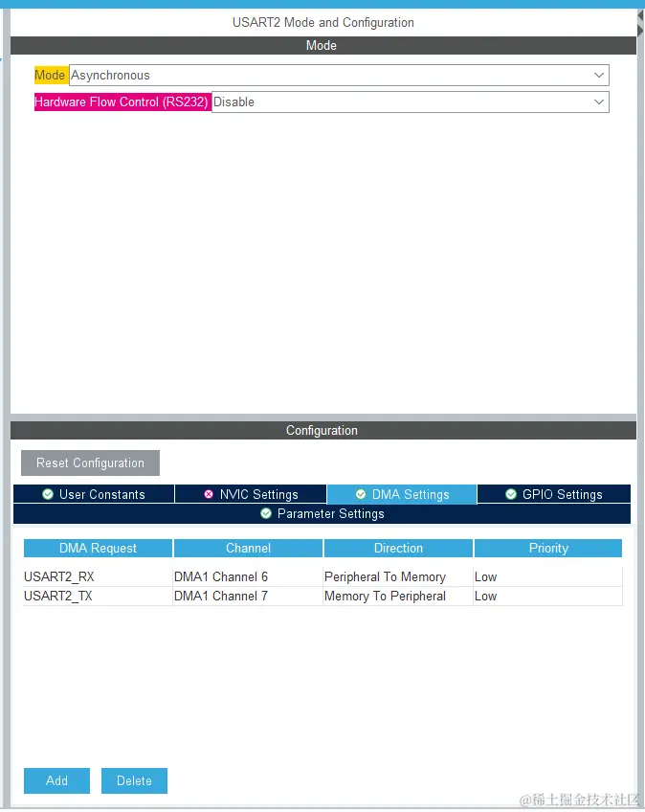Image resolution: width=645 pixels, height=812 pixels.
Task: Select the USART2_TX DMA request row
Action: coord(323,596)
